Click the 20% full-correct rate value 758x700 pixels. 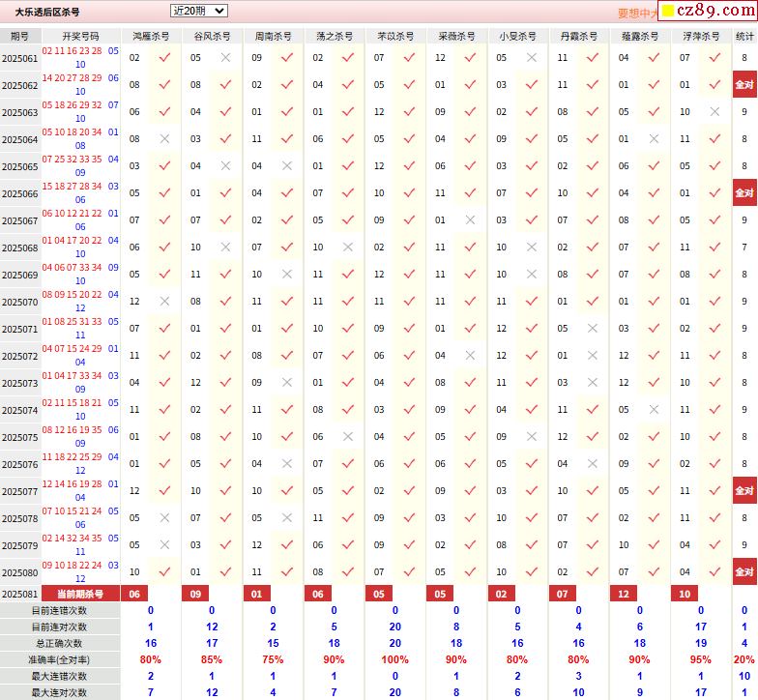(x=744, y=659)
